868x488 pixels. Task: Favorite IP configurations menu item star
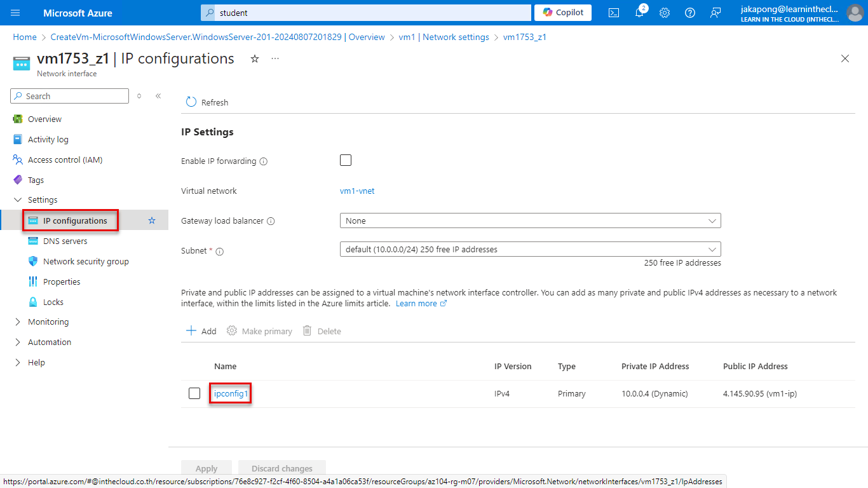point(152,220)
